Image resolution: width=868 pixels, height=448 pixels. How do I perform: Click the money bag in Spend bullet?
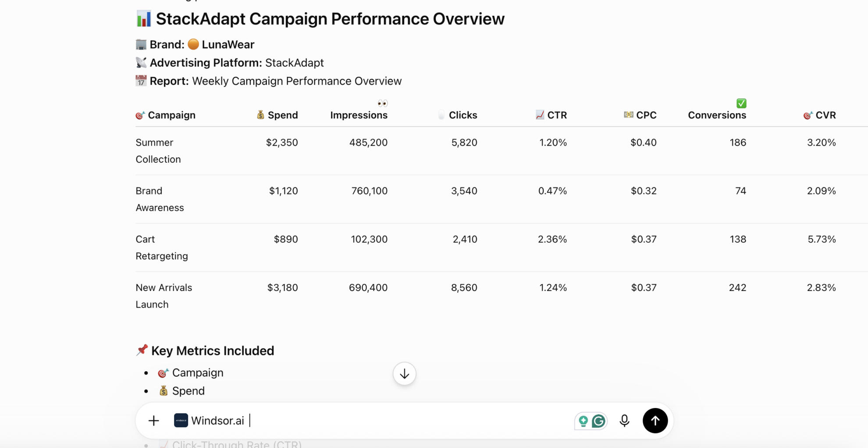164,391
